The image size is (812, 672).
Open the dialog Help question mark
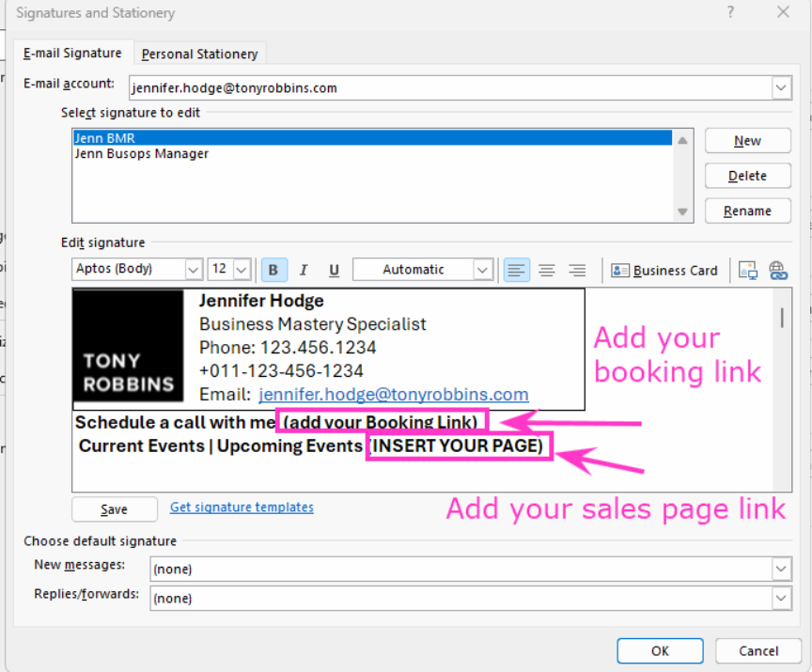(730, 12)
